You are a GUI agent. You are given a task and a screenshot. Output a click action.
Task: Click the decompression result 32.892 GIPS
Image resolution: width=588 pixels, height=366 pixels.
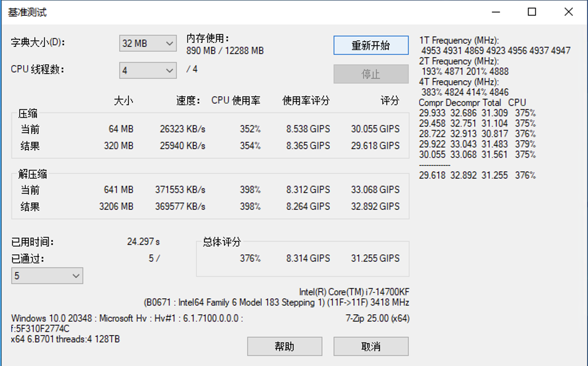coord(375,207)
